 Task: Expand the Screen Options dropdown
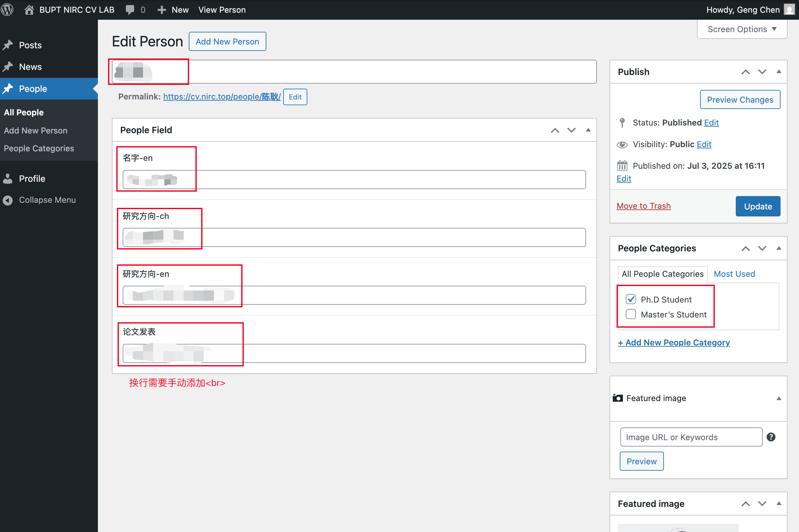(x=742, y=29)
